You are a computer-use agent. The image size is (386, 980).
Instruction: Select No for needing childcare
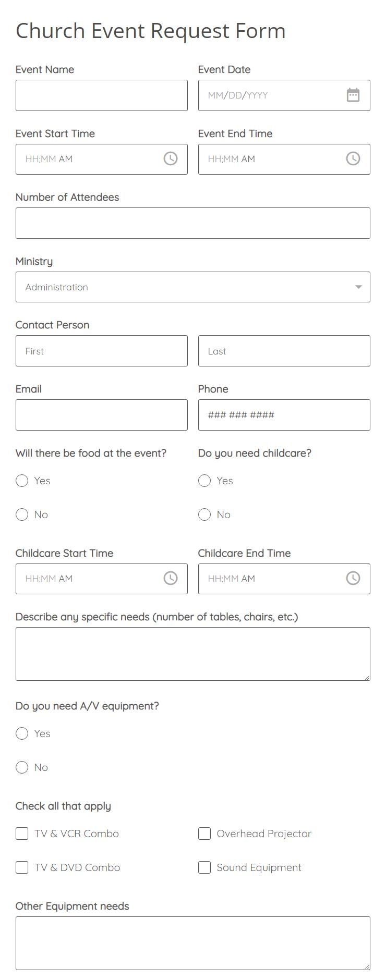[204, 514]
